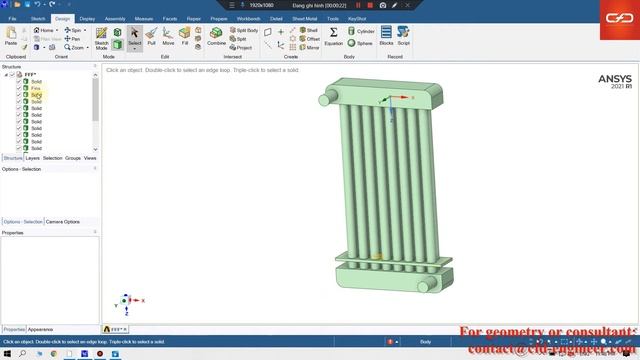Switch to the Sheet Metal ribbon tab
The height and width of the screenshot is (360, 640).
click(x=304, y=19)
